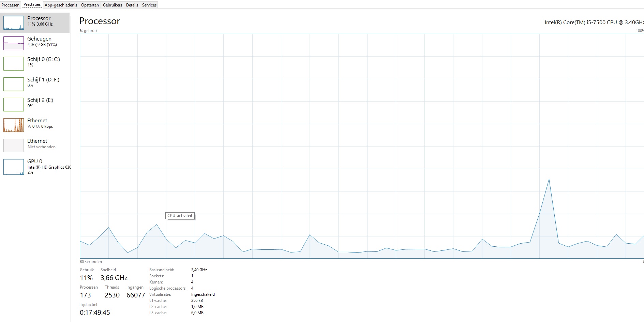Switch to the Opstarten tab
This screenshot has height=323, width=644.
(x=90, y=5)
